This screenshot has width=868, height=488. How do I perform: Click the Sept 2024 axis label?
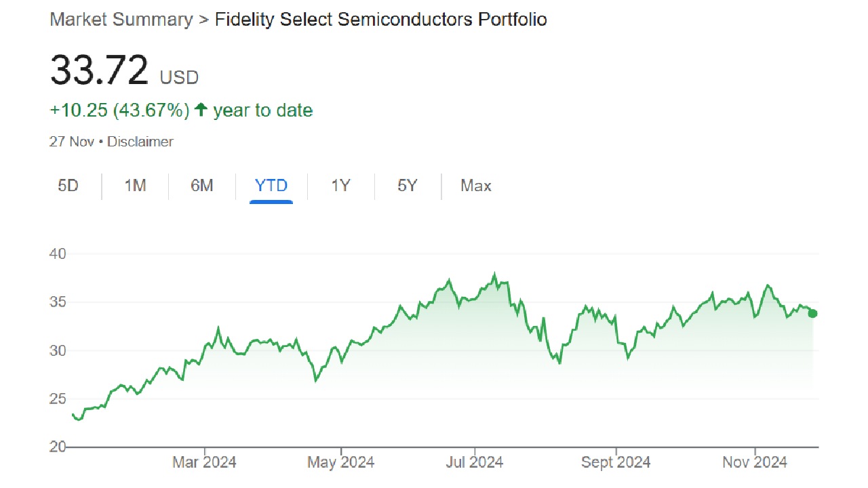pos(616,462)
